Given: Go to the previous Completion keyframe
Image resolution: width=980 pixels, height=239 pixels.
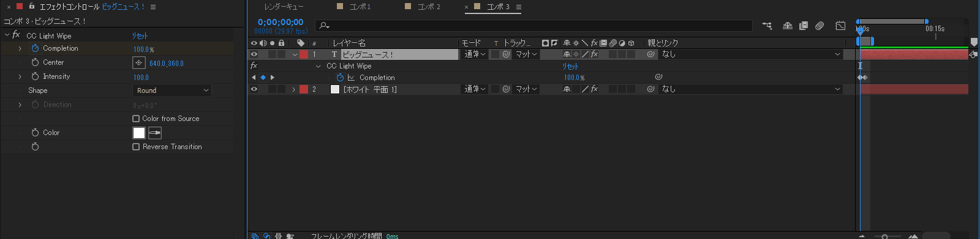Looking at the screenshot, I should [x=254, y=78].
